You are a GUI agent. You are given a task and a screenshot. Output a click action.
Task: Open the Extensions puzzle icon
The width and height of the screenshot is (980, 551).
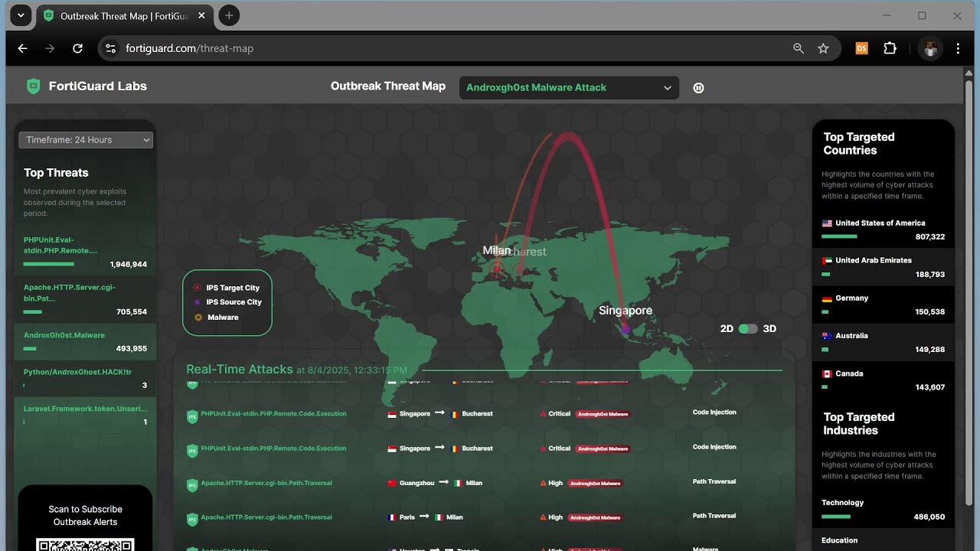(890, 48)
